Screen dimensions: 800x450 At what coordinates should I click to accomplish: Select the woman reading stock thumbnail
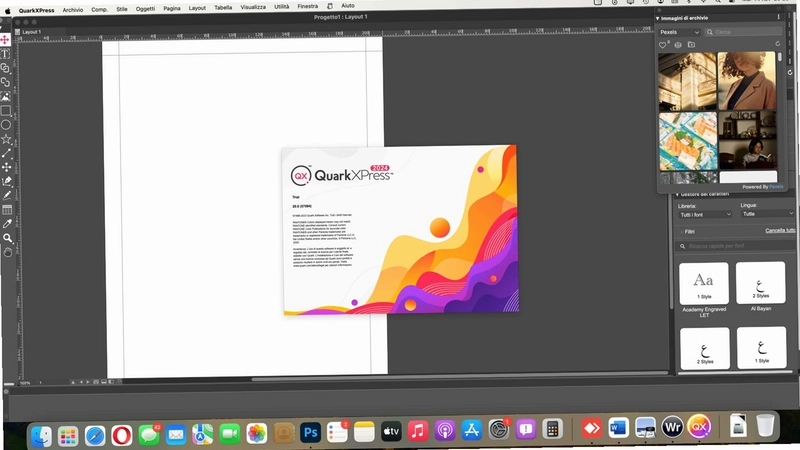747,140
